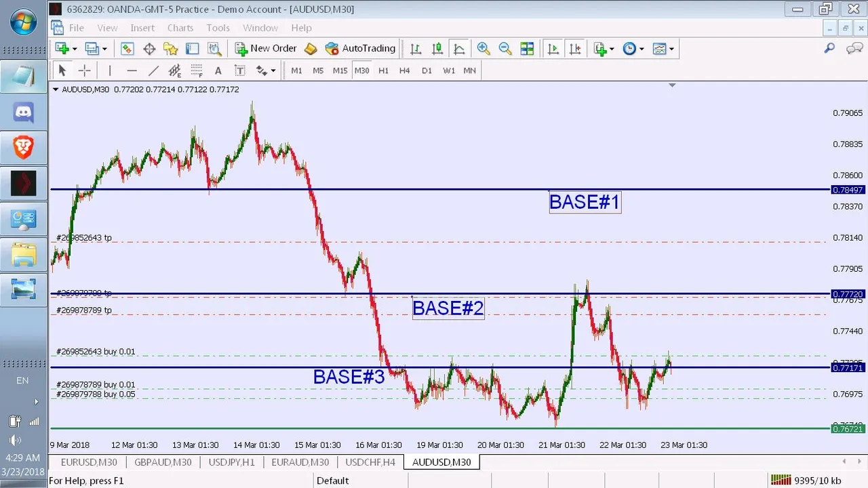Select the arrow Cursor tool

tap(62, 70)
